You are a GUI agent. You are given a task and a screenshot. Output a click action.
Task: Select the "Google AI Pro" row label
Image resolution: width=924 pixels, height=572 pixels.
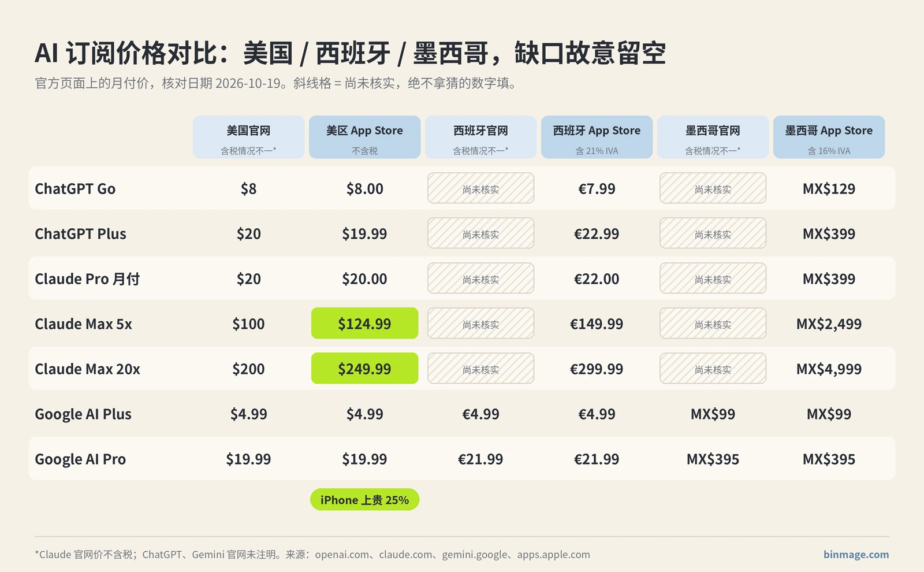click(x=80, y=459)
